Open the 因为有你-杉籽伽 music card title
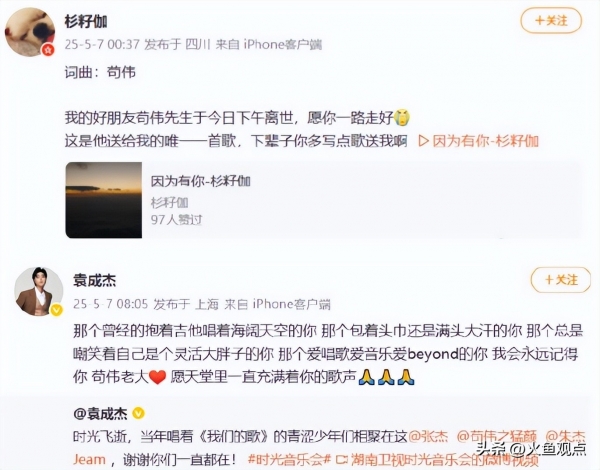Viewport: 600px width, 470px height. pyautogui.click(x=201, y=181)
